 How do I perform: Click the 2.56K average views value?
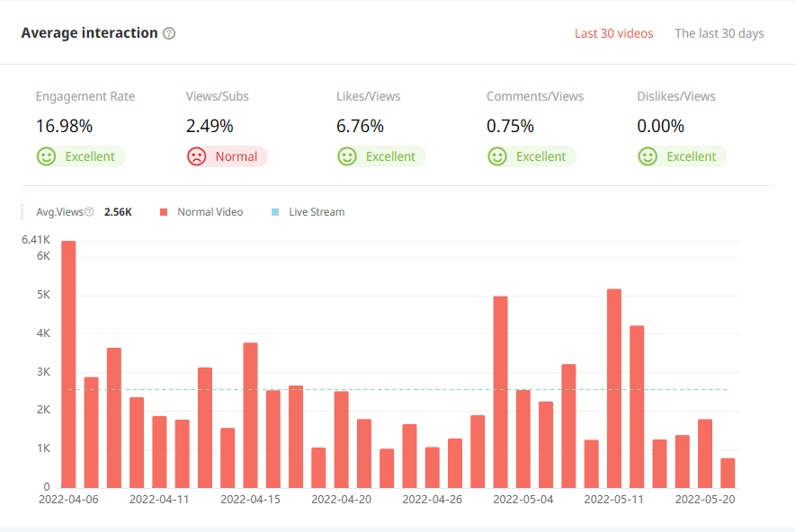[118, 212]
